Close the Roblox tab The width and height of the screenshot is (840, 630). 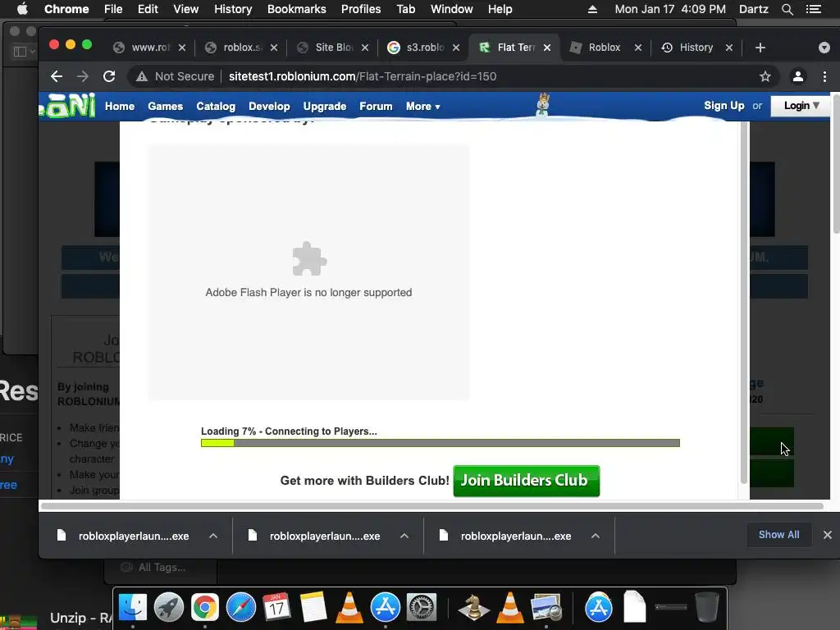[x=638, y=48]
